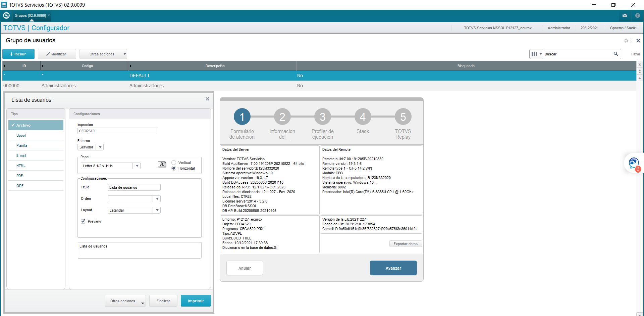The width and height of the screenshot is (644, 316).
Task: Click the Exportar datos button
Action: pos(406,244)
